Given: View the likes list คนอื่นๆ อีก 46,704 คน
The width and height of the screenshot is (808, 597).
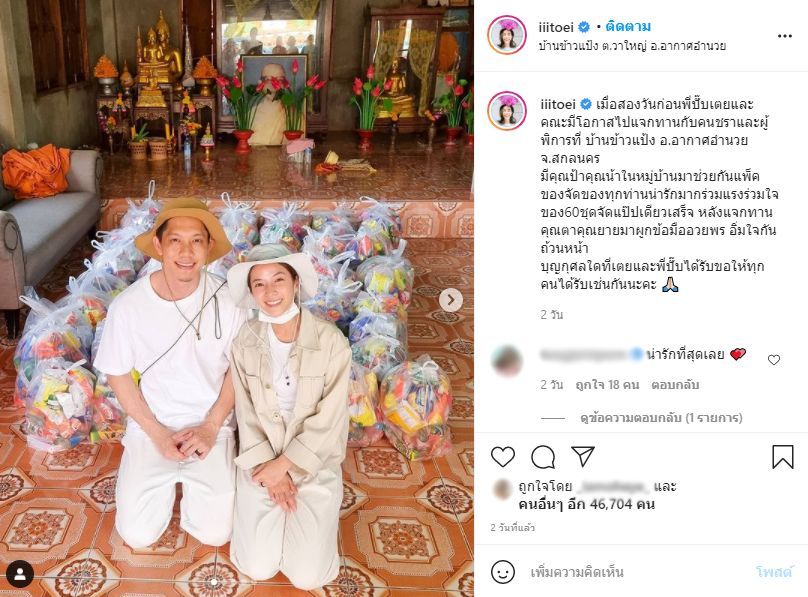Looking at the screenshot, I should pos(586,504).
